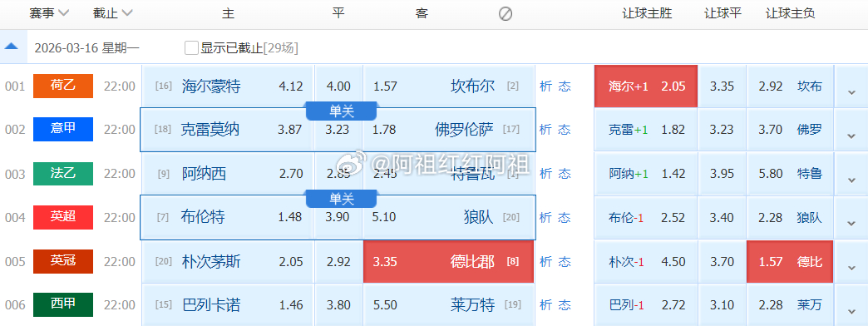
Task: Select handicap draw 3.70 for match 005
Action: tap(722, 262)
